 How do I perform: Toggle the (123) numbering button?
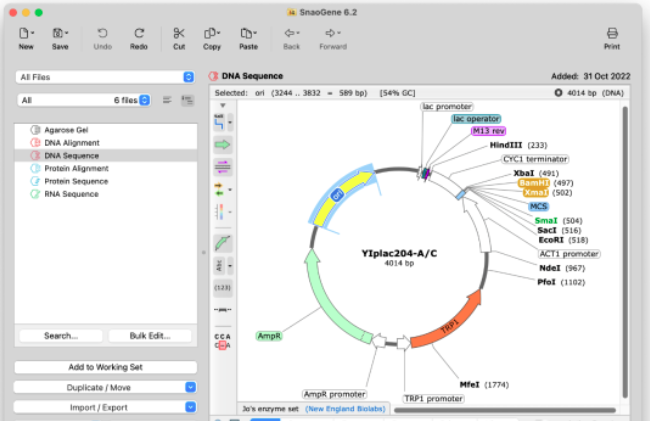(223, 288)
